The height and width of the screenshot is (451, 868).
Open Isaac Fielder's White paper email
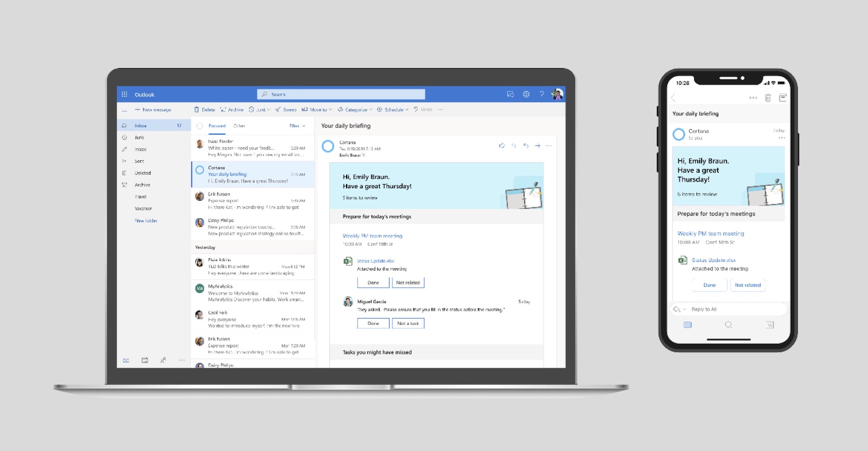(253, 148)
